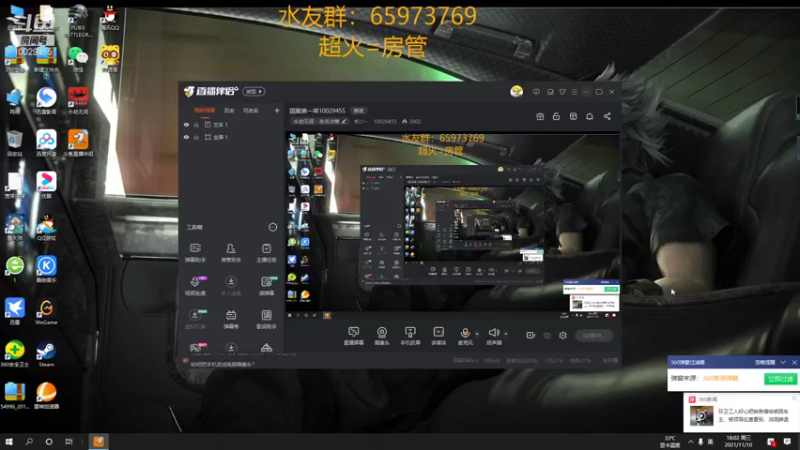This screenshot has width=800, height=450.
Task: Open 回收站 Recycle Bin icon
Action: coord(15,143)
